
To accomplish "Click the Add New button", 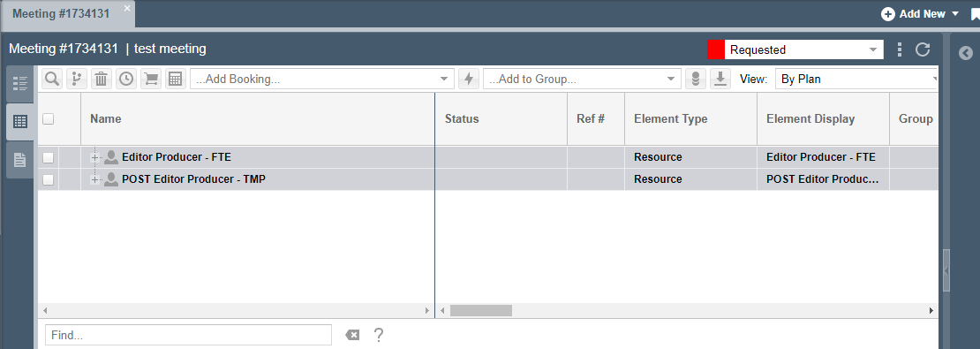I will 919,14.
